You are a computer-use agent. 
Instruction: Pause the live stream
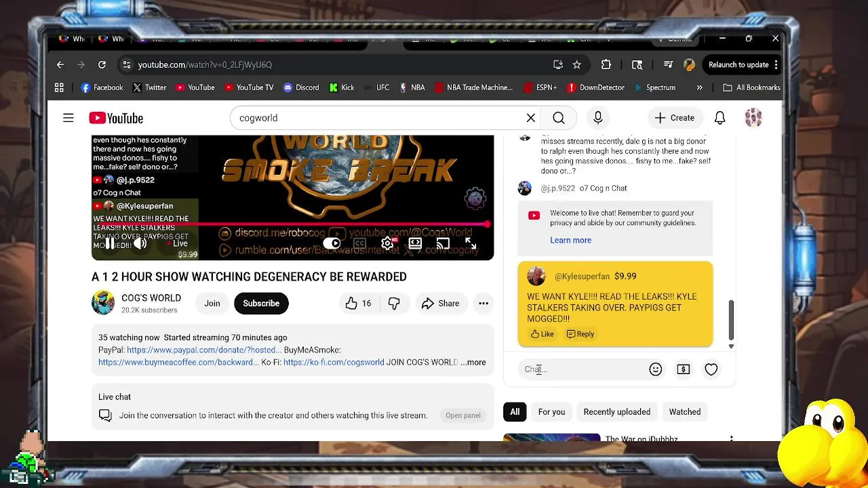(x=110, y=243)
